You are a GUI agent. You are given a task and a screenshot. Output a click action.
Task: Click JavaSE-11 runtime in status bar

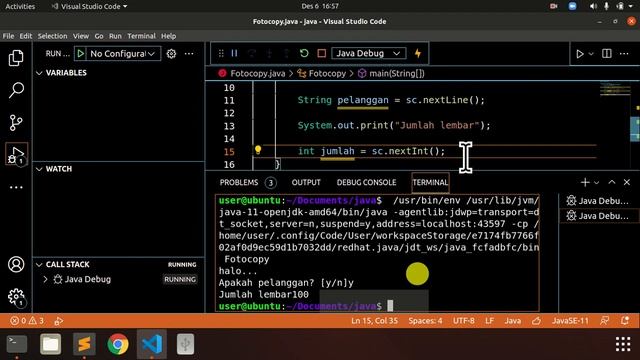click(x=570, y=321)
